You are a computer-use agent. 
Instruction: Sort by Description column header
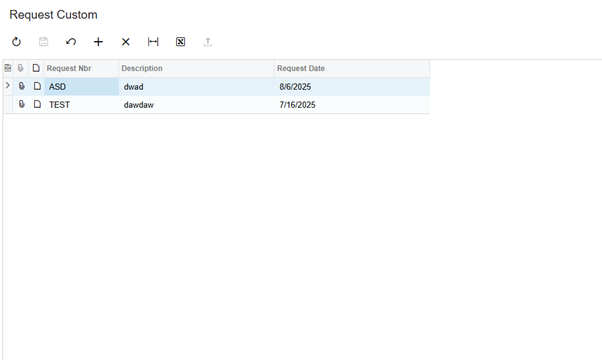point(197,68)
